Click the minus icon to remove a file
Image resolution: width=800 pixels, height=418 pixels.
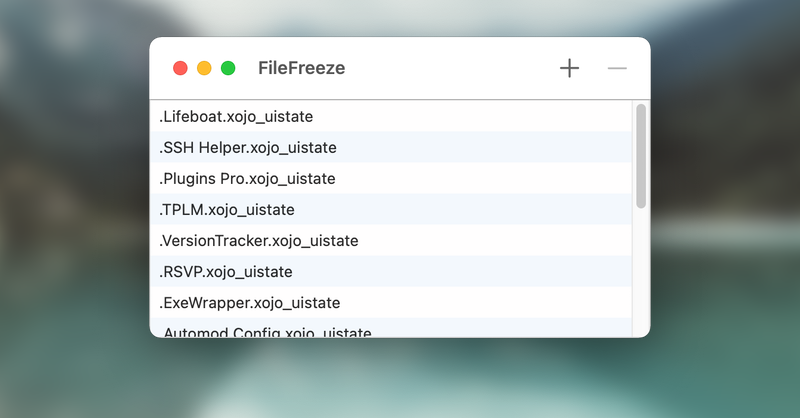617,68
